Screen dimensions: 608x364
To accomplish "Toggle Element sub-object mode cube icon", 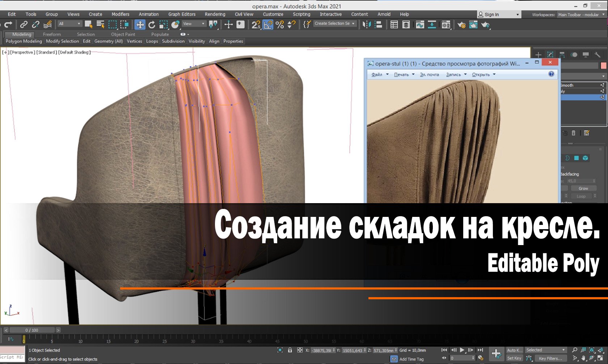I will click(x=586, y=158).
